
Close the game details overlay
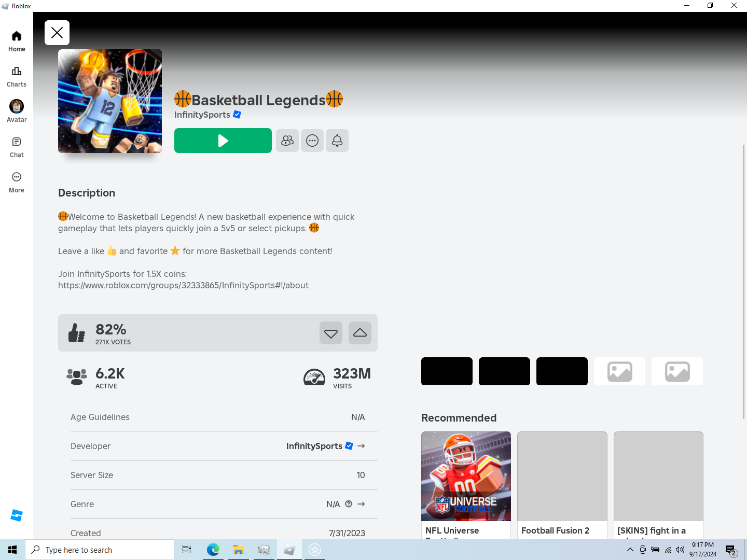pyautogui.click(x=57, y=33)
